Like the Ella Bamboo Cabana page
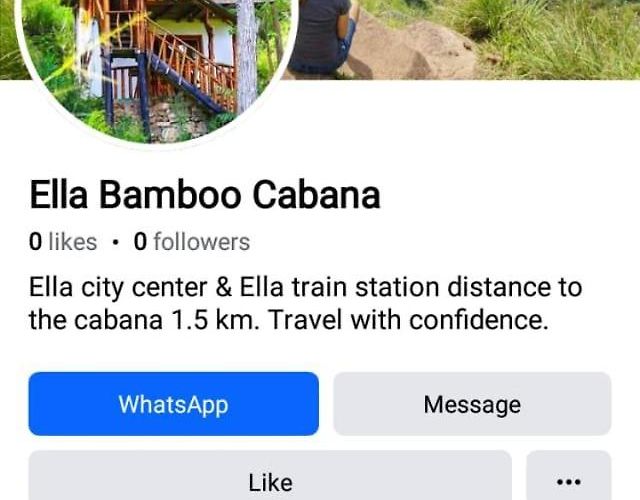The image size is (640, 500). (270, 476)
